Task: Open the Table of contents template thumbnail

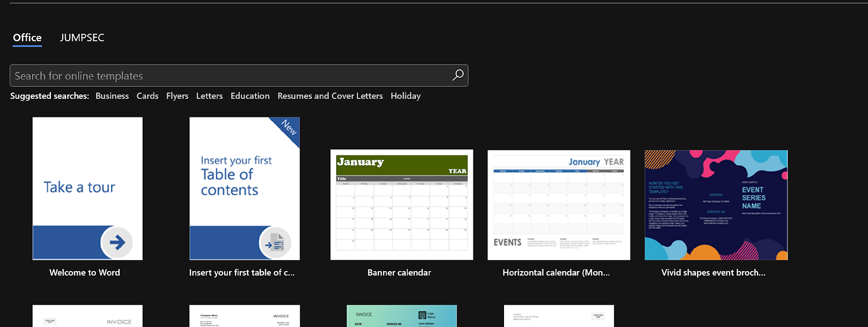Action: click(245, 188)
